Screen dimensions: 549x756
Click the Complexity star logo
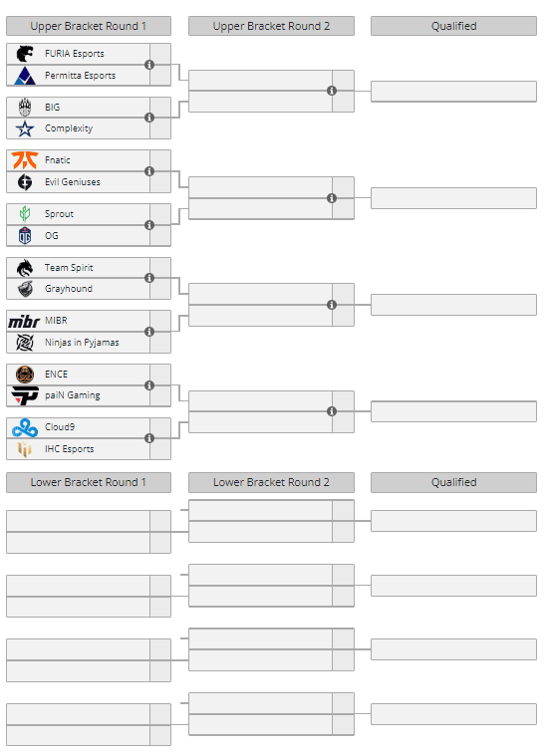pyautogui.click(x=25, y=128)
